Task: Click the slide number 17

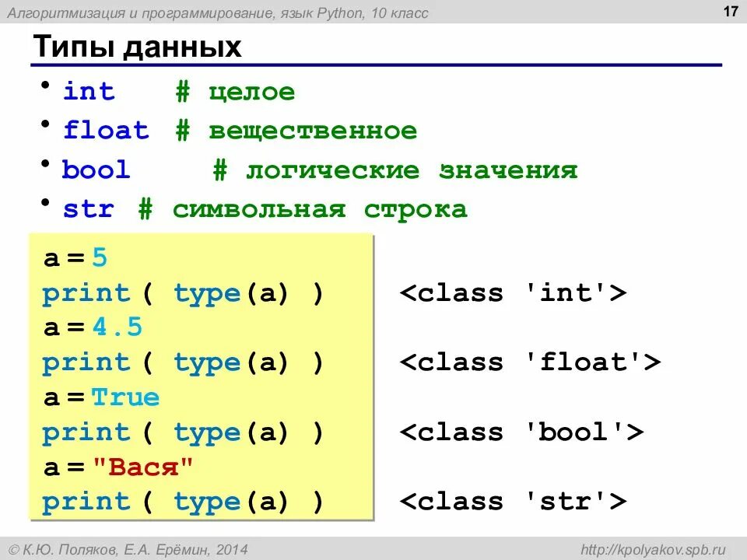Action: click(731, 12)
